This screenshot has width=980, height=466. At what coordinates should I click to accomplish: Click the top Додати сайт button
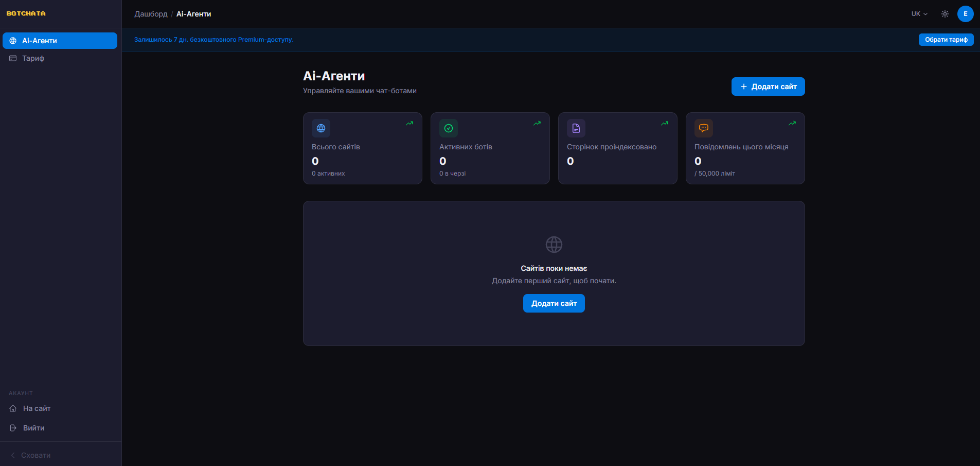(x=768, y=87)
